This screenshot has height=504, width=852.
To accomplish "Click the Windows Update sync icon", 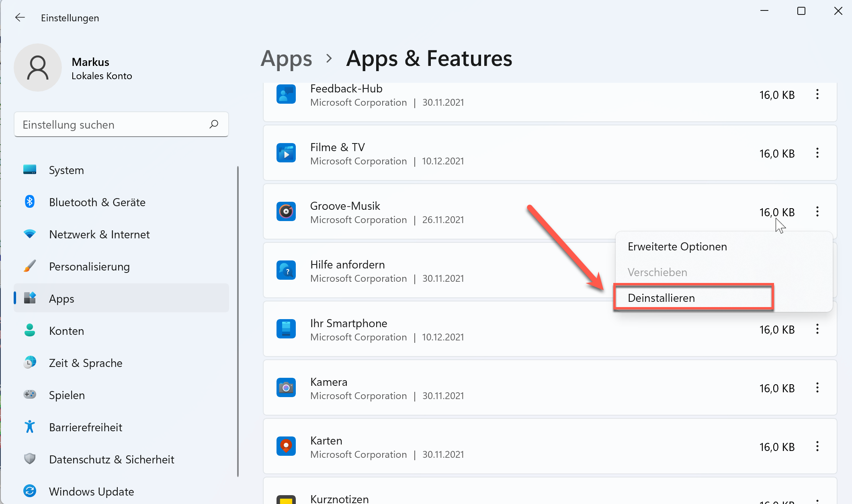I will click(30, 491).
